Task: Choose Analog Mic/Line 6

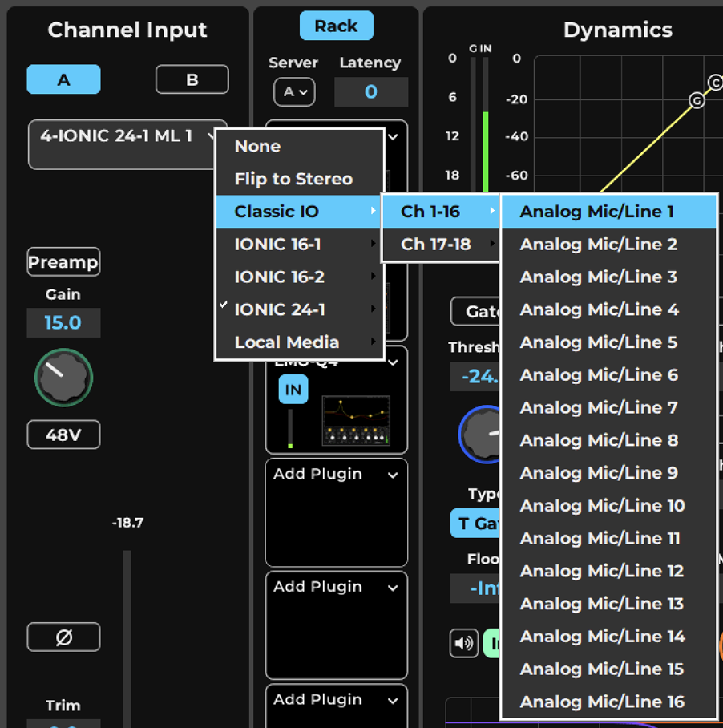Action: pyautogui.click(x=609, y=374)
